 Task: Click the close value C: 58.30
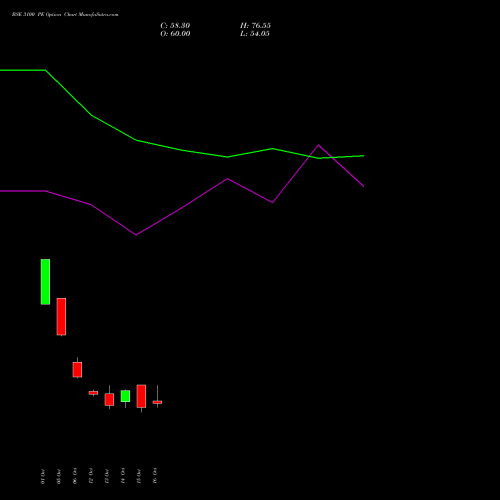tap(175, 26)
